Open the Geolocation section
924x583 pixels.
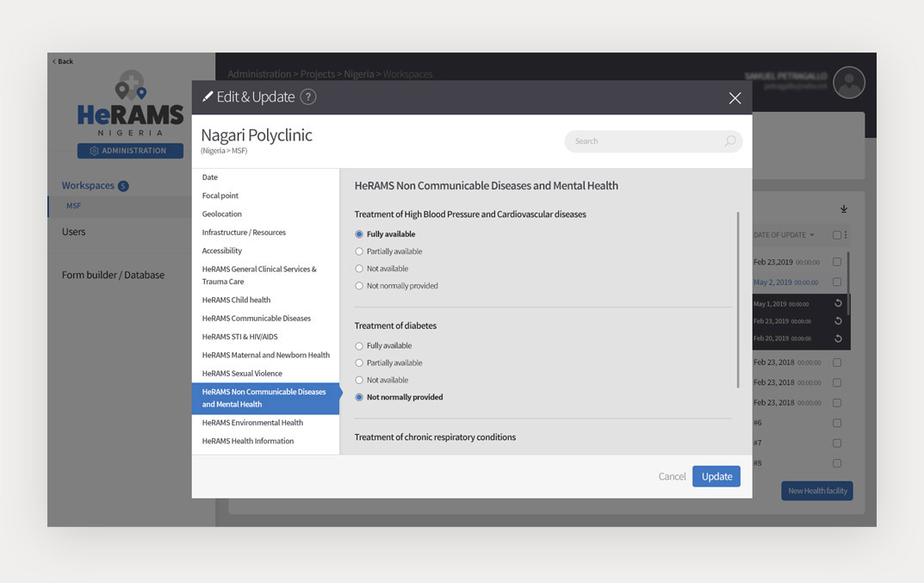[222, 214]
